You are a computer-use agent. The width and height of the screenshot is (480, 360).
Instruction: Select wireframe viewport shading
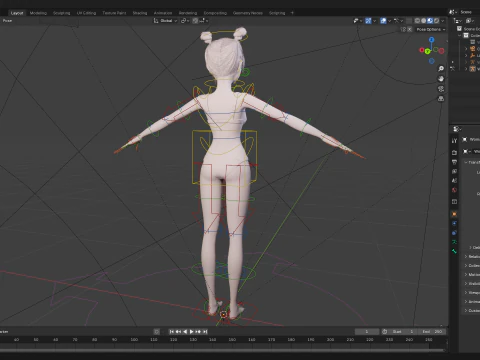point(417,21)
